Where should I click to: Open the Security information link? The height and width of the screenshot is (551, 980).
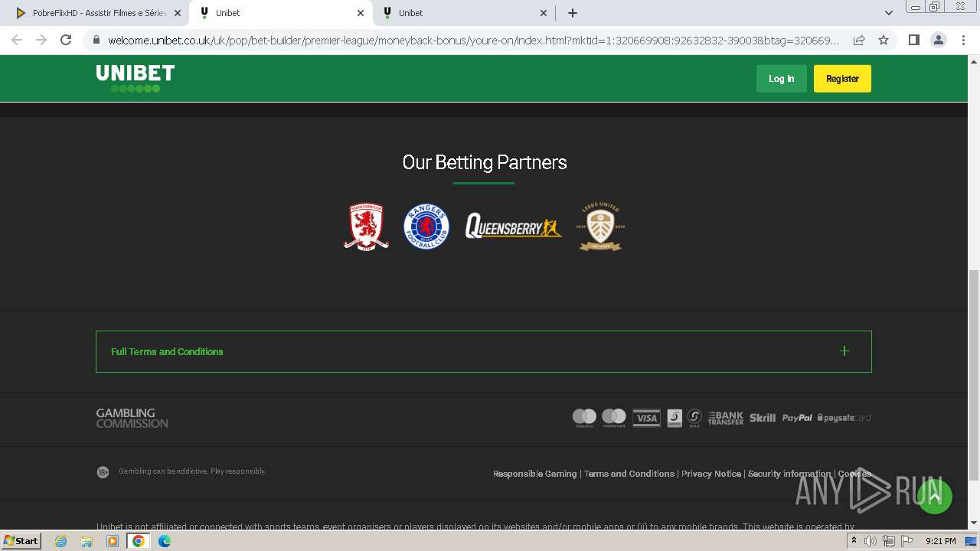coord(789,474)
